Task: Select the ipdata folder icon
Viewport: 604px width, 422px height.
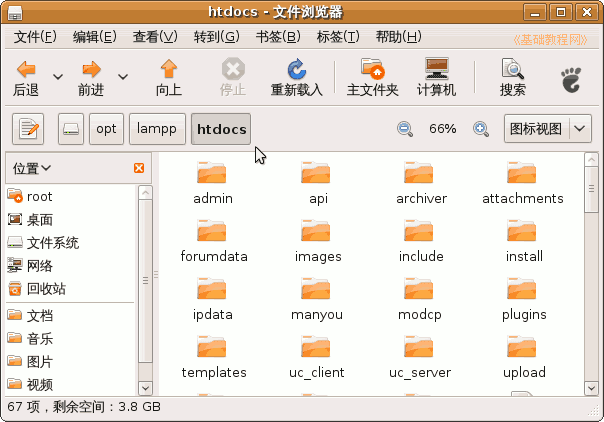Action: 211,289
